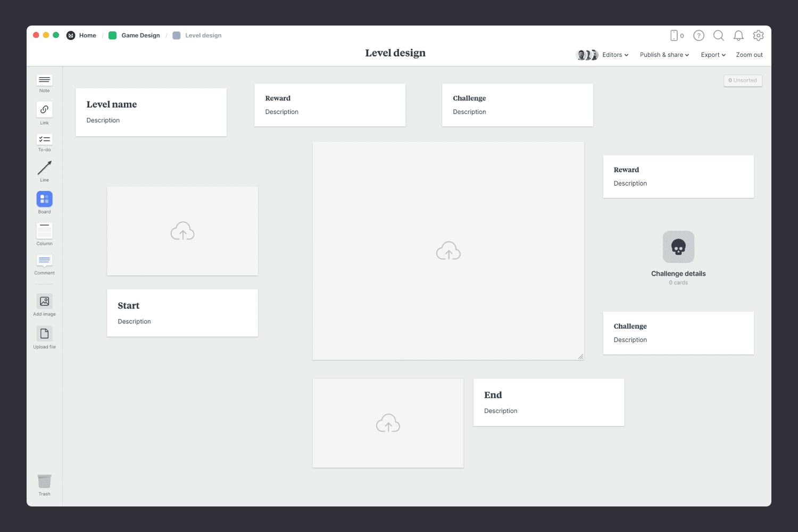This screenshot has width=798, height=532.
Task: Go to Home in breadcrumb
Action: pos(87,36)
